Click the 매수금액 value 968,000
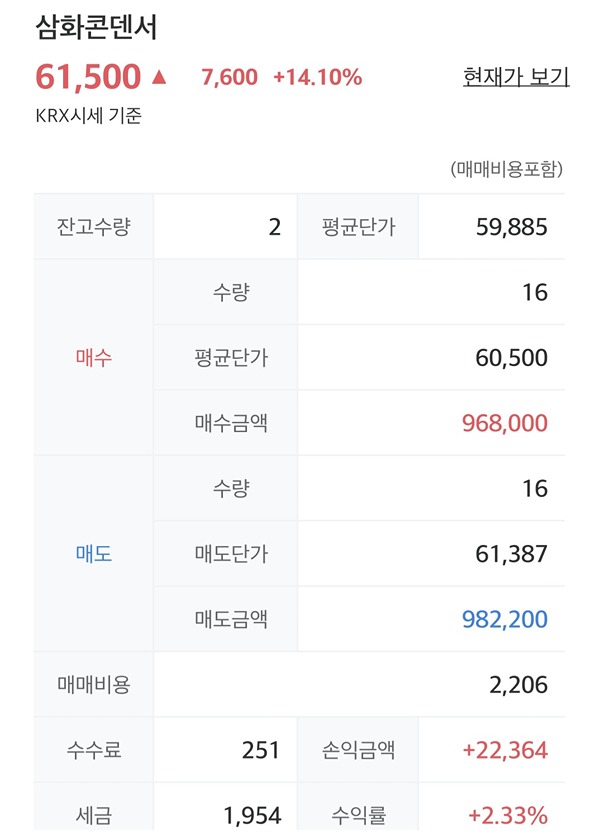Image resolution: width=600 pixels, height=840 pixels. click(505, 423)
